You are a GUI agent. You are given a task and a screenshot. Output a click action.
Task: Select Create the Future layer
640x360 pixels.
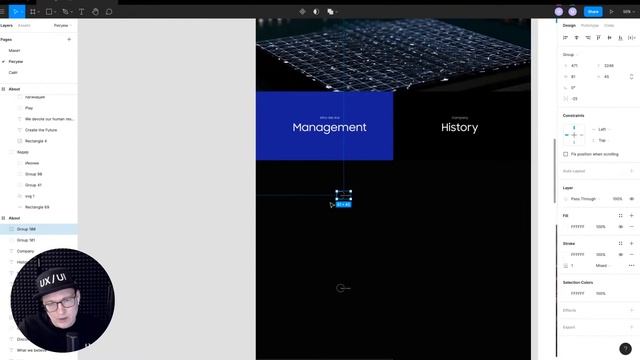(x=41, y=130)
